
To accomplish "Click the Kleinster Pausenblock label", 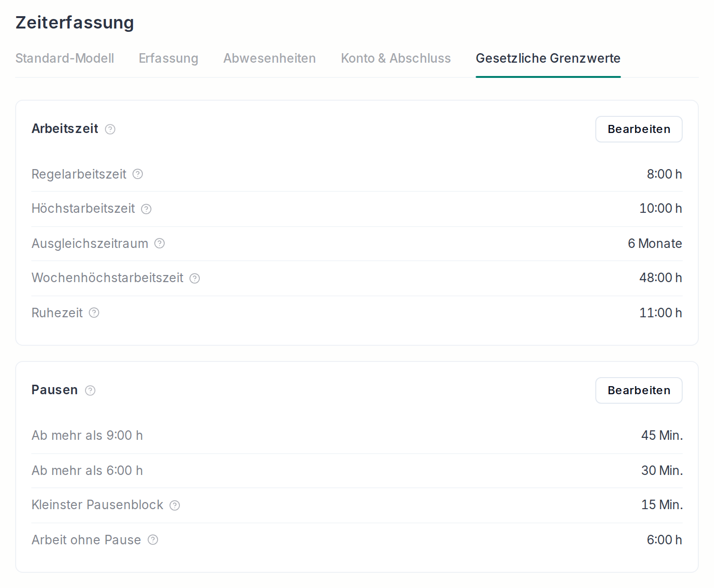I will point(97,504).
